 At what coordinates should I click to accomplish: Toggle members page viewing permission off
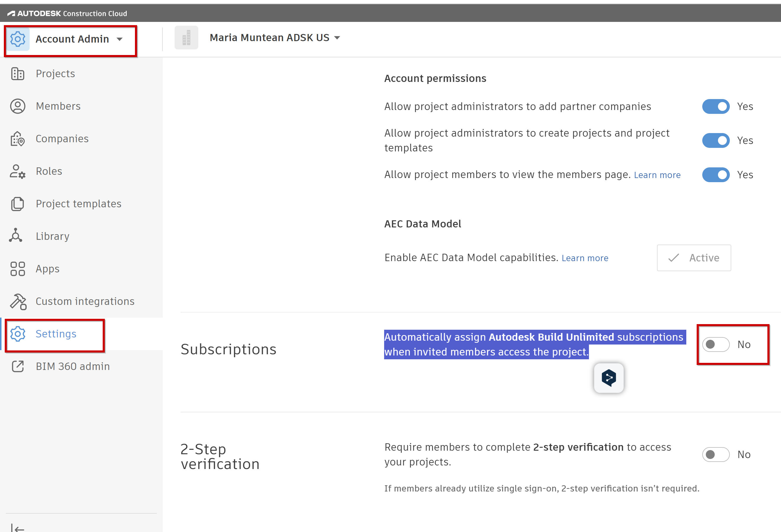pyautogui.click(x=716, y=175)
